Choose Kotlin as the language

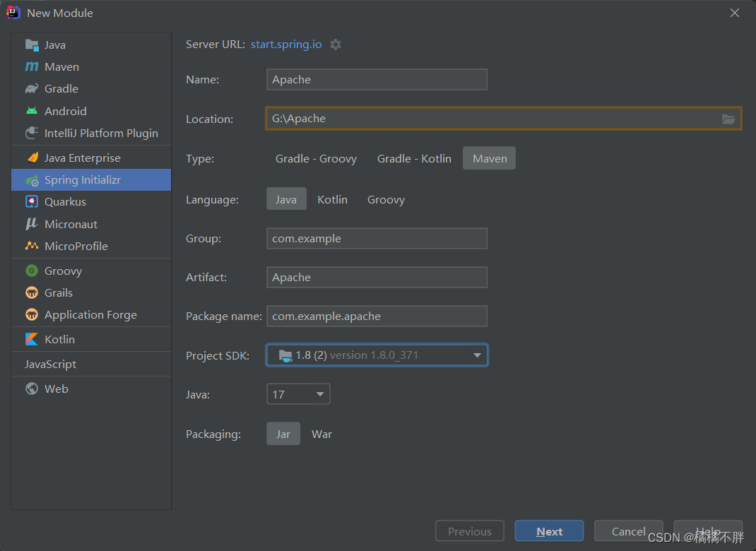(x=332, y=199)
